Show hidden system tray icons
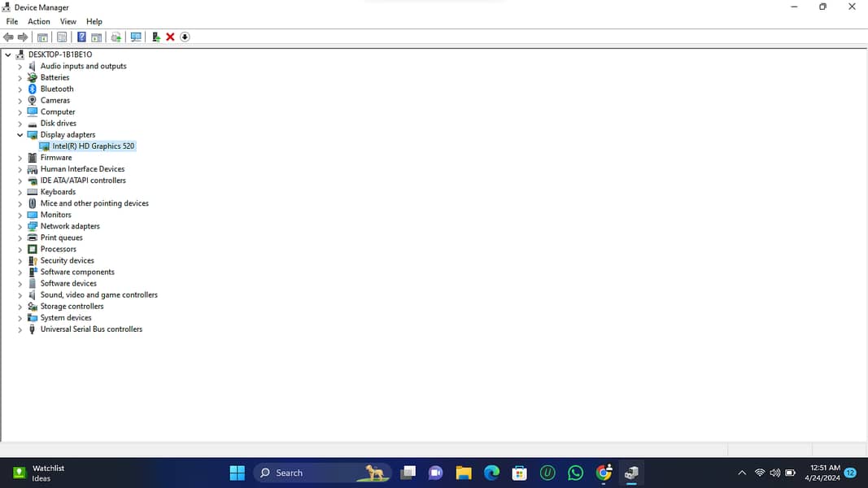This screenshot has height=488, width=868. tap(743, 473)
